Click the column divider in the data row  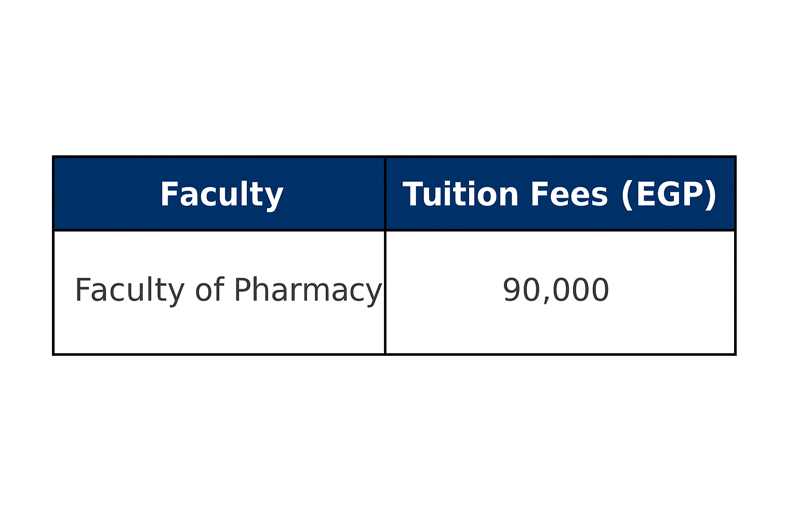(x=385, y=292)
